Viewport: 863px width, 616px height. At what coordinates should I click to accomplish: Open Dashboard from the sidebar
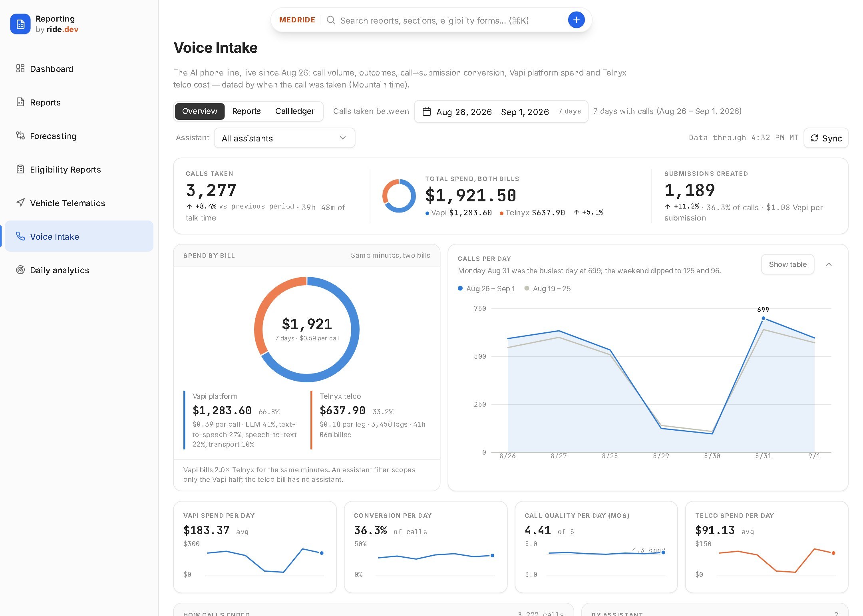[79, 69]
